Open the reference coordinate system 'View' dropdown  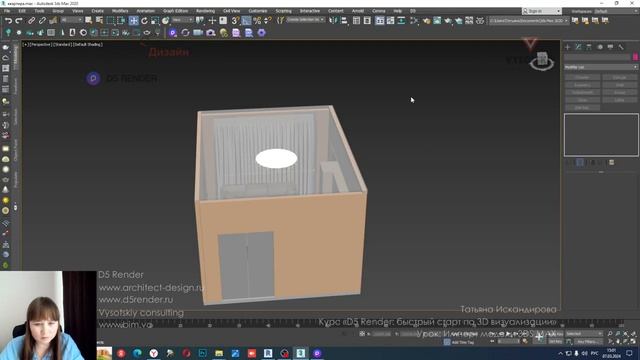(182, 20)
